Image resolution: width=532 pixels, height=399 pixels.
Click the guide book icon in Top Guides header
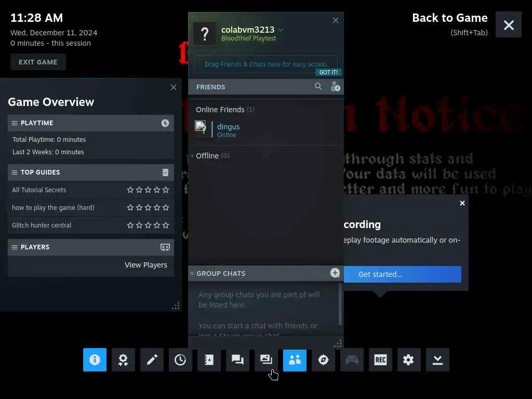pyautogui.click(x=165, y=172)
